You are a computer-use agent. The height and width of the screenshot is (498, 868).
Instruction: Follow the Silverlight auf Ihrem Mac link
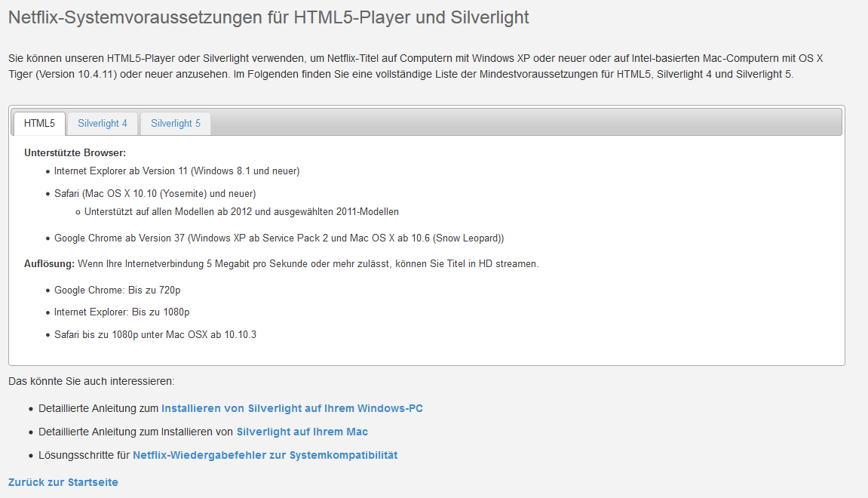pyautogui.click(x=302, y=432)
